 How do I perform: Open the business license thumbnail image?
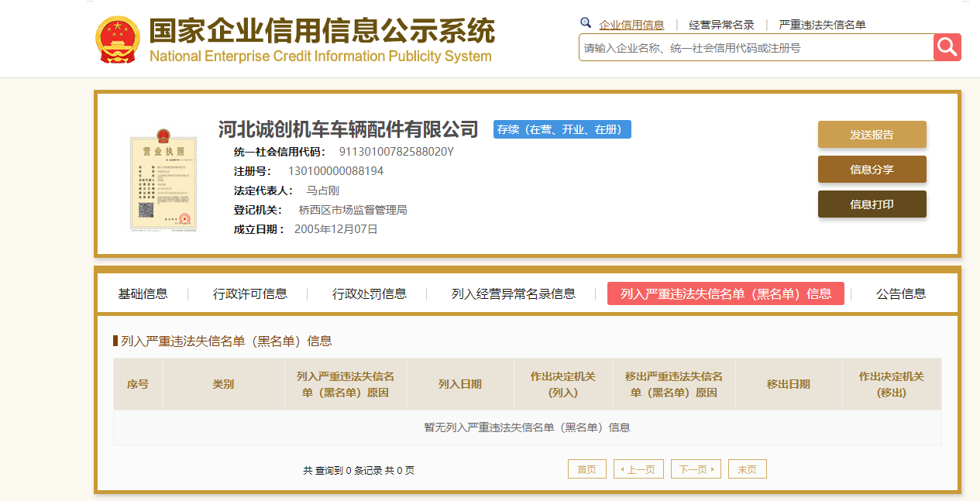(x=163, y=179)
